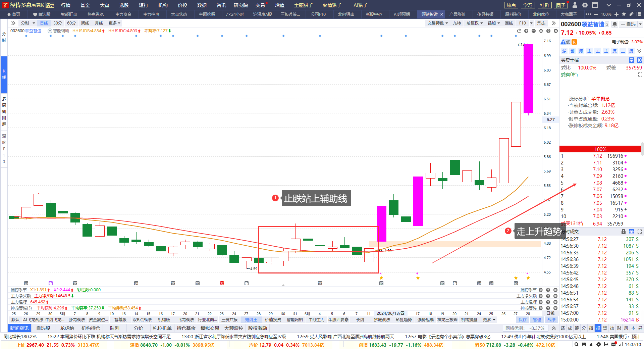Expand the panel beside 网格优测
This screenshot has width=644, height=349.
coord(554,328)
